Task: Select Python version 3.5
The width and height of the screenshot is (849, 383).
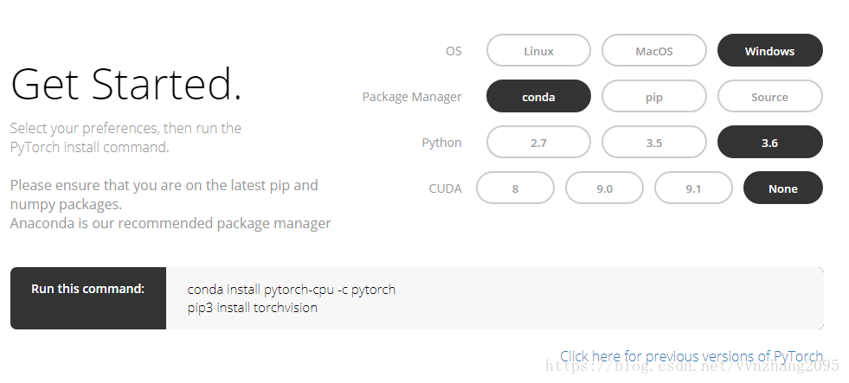Action: point(654,142)
